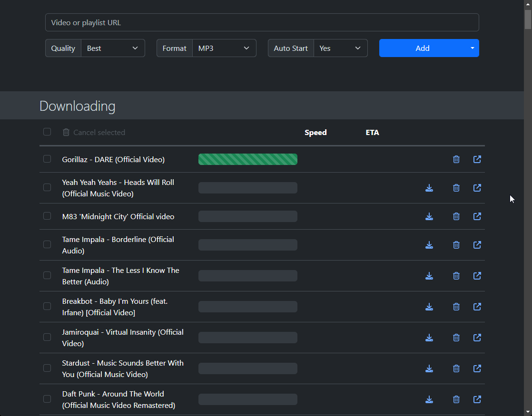Screen dimensions: 532x416
Task: Select Breakbot - Baby I'm Yours checkbox
Action: 47,306
